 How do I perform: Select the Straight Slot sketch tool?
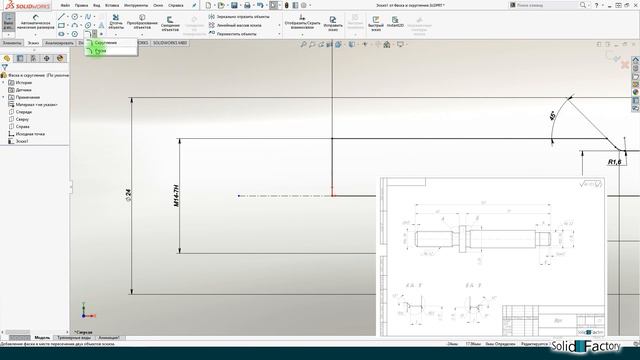tap(61, 34)
